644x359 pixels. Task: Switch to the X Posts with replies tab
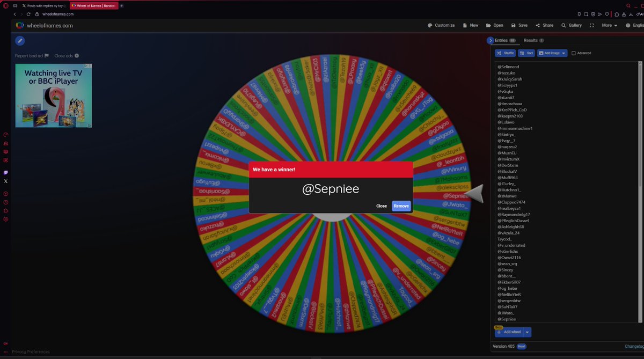[44, 5]
